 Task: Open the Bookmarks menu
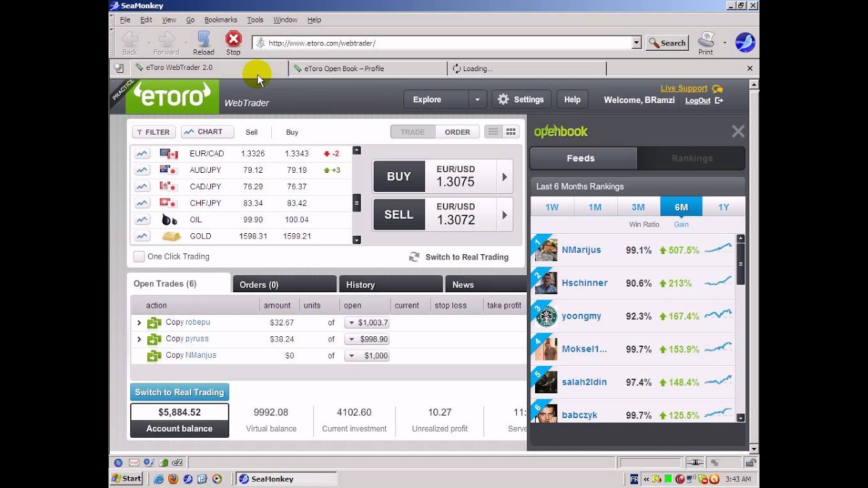click(220, 20)
